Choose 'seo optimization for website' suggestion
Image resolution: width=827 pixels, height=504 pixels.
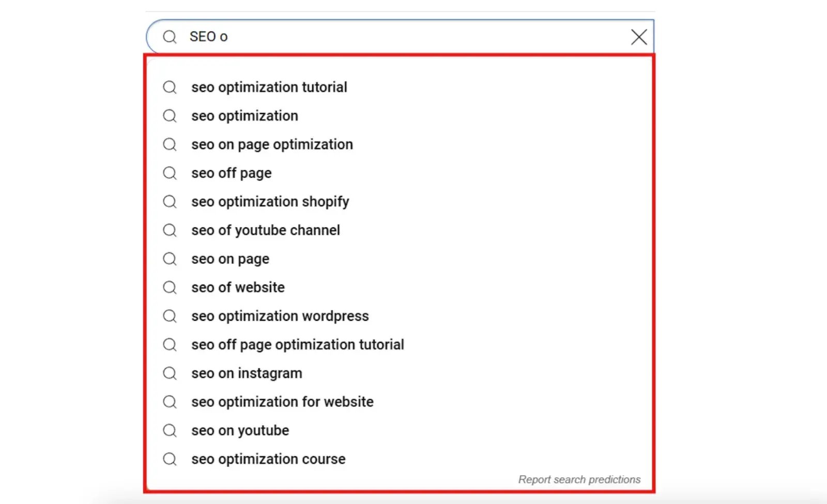tap(282, 402)
